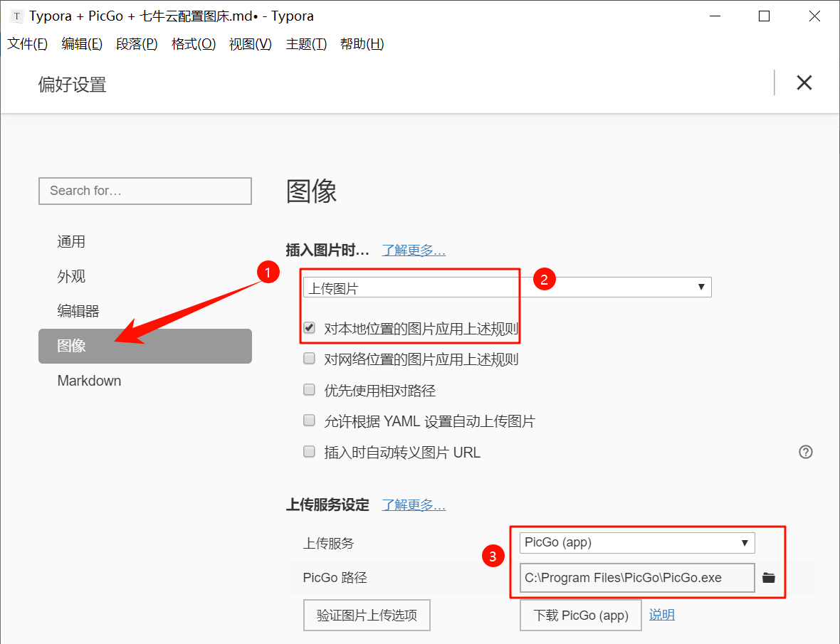This screenshot has height=644, width=840.
Task: Click the 验证图片上传选项 button
Action: tap(367, 616)
